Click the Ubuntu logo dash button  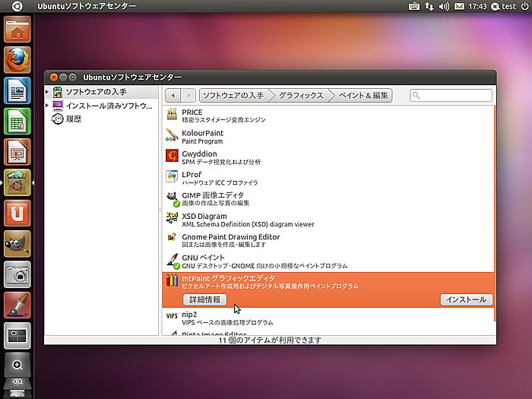tap(17, 6)
